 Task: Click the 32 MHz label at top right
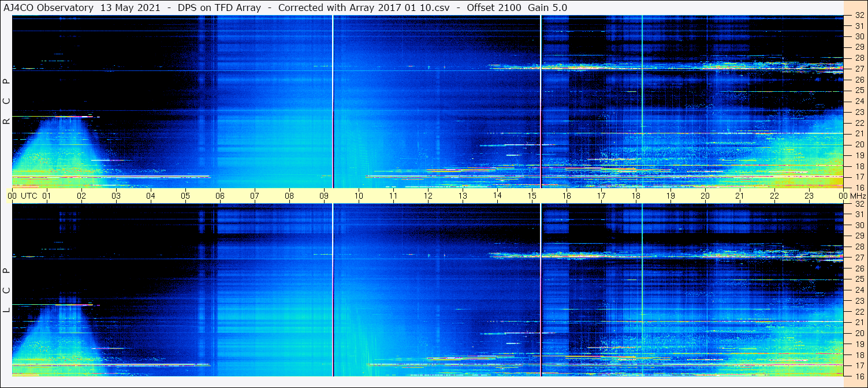pos(859,16)
